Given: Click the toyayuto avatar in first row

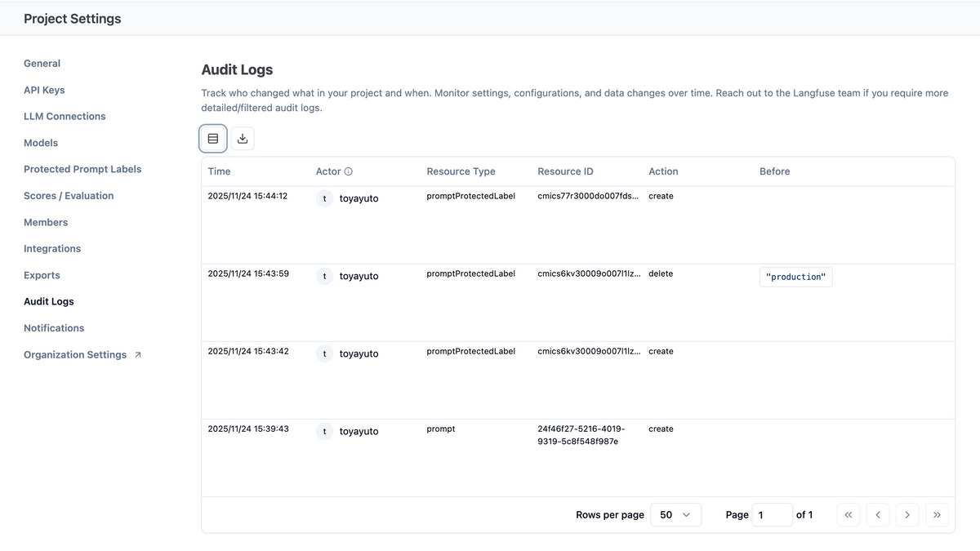Looking at the screenshot, I should (325, 198).
